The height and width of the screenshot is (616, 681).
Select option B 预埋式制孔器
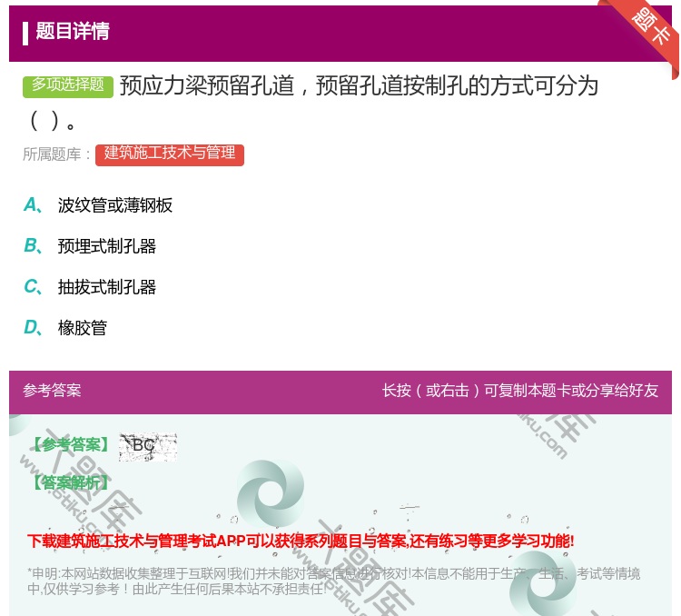pos(107,246)
